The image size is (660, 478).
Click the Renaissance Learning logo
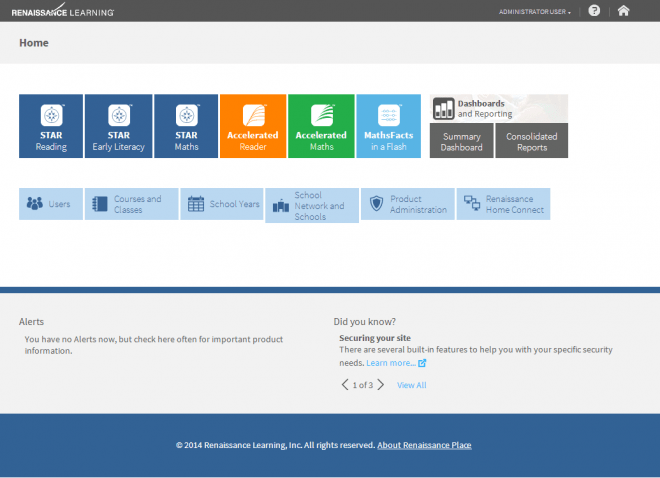pyautogui.click(x=63, y=11)
